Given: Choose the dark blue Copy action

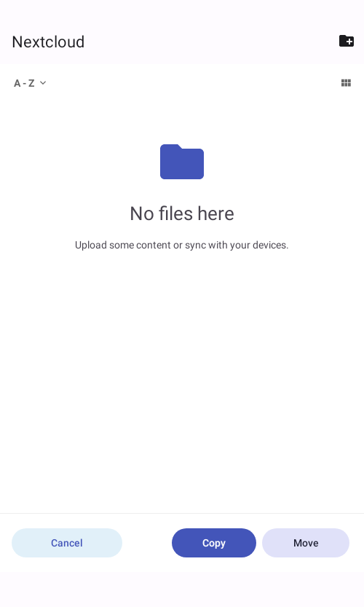Looking at the screenshot, I should (214, 543).
